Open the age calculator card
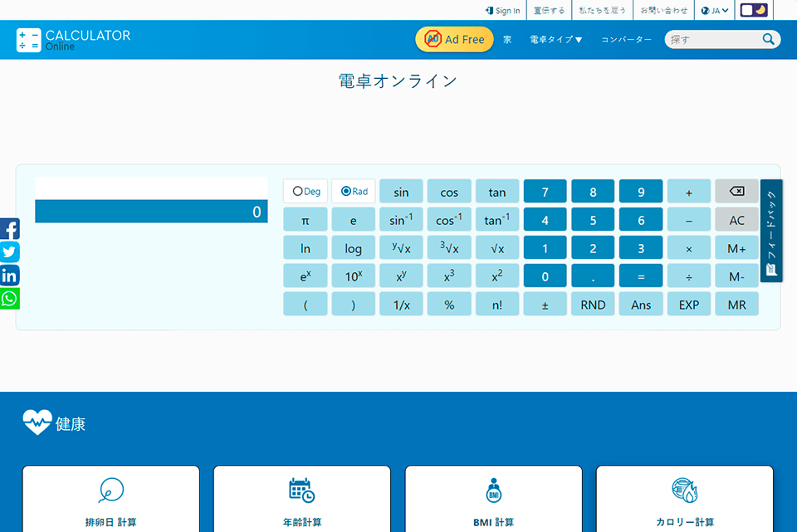Image resolution: width=797 pixels, height=532 pixels. coord(302,499)
